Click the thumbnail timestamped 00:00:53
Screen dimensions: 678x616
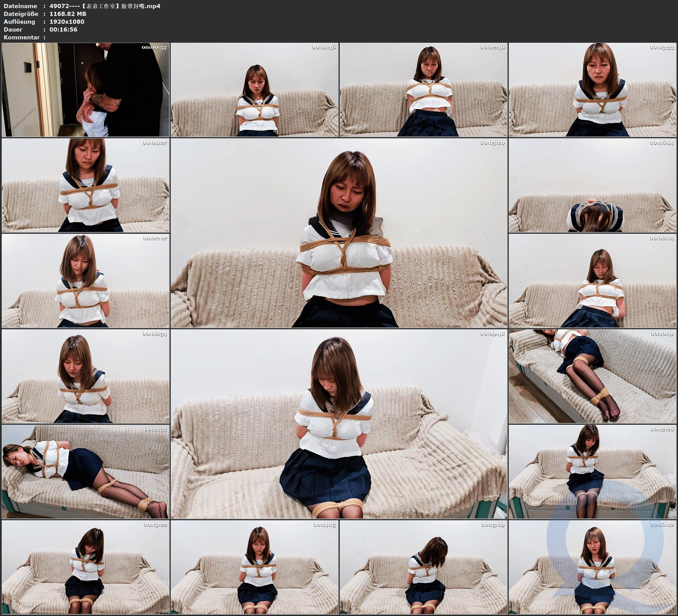click(85, 89)
